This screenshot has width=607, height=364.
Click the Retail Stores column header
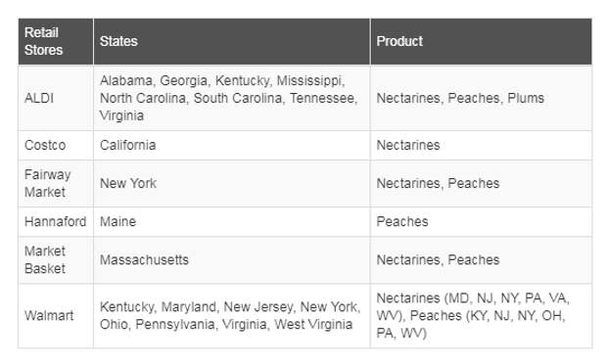coord(56,41)
